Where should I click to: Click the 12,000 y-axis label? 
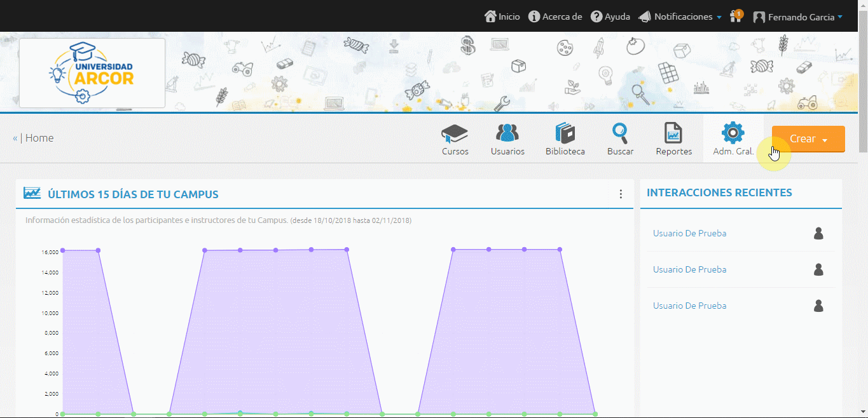tap(50, 293)
